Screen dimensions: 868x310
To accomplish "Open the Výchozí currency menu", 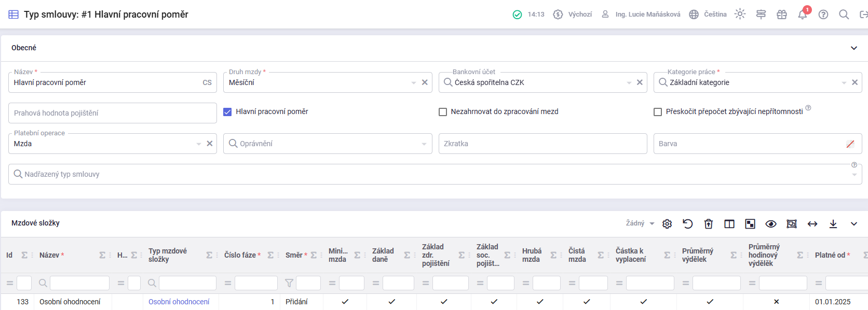I will point(573,15).
